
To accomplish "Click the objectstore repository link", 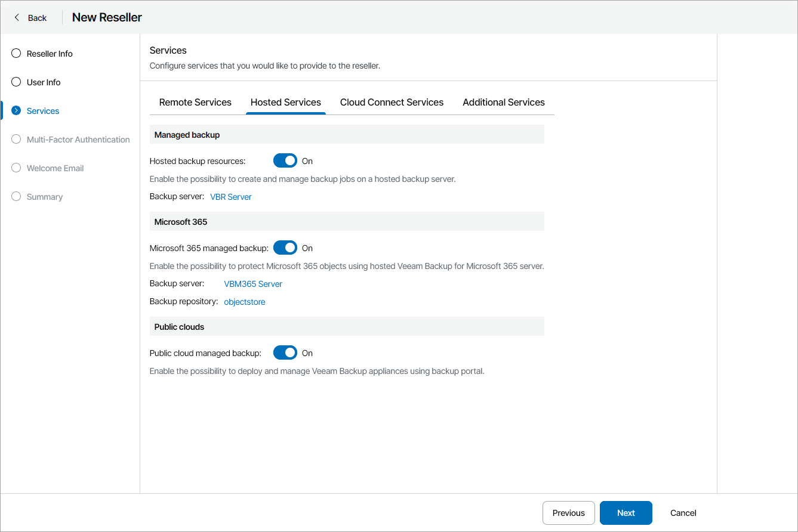I will [244, 302].
